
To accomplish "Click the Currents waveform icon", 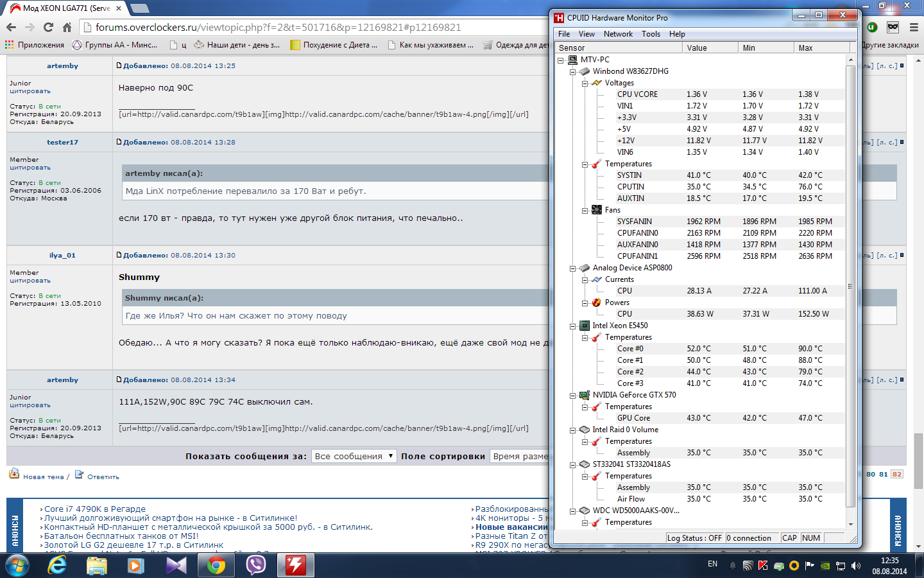I will click(x=597, y=279).
